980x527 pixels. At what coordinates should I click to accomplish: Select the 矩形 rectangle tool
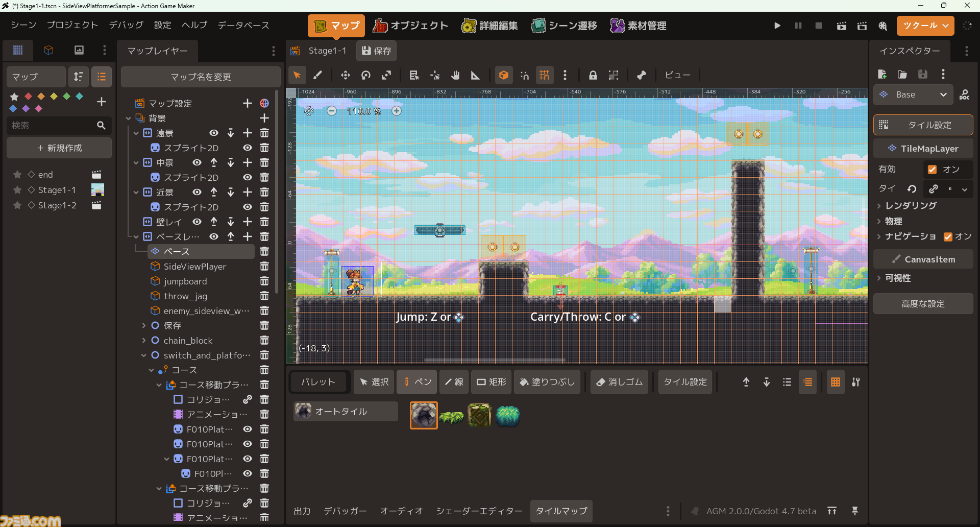point(492,382)
